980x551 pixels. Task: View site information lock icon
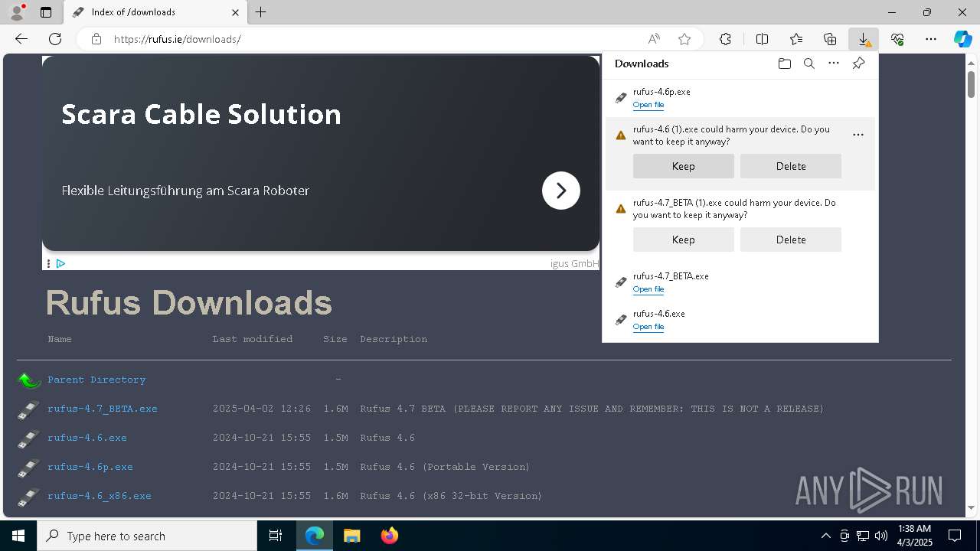pos(96,39)
